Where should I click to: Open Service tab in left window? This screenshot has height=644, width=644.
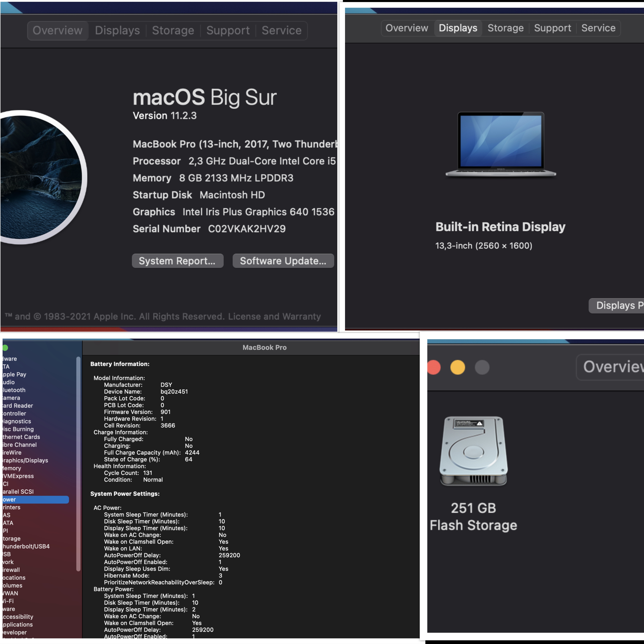(x=282, y=30)
